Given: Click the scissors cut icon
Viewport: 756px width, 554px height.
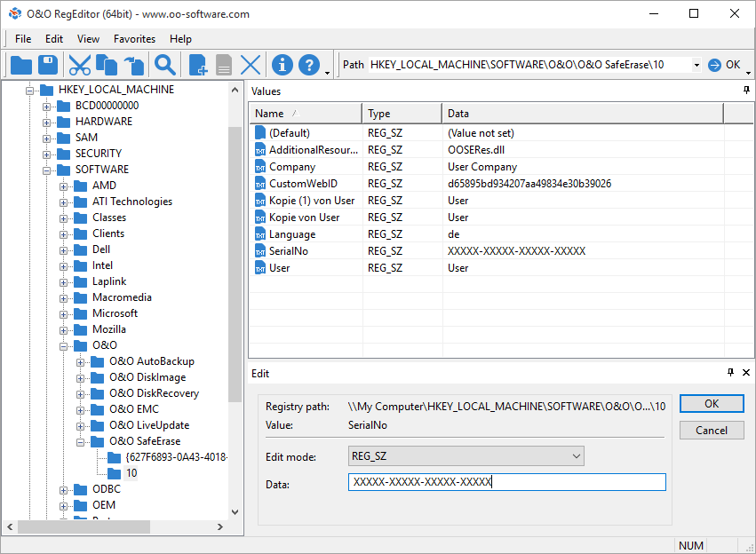Looking at the screenshot, I should [x=80, y=65].
